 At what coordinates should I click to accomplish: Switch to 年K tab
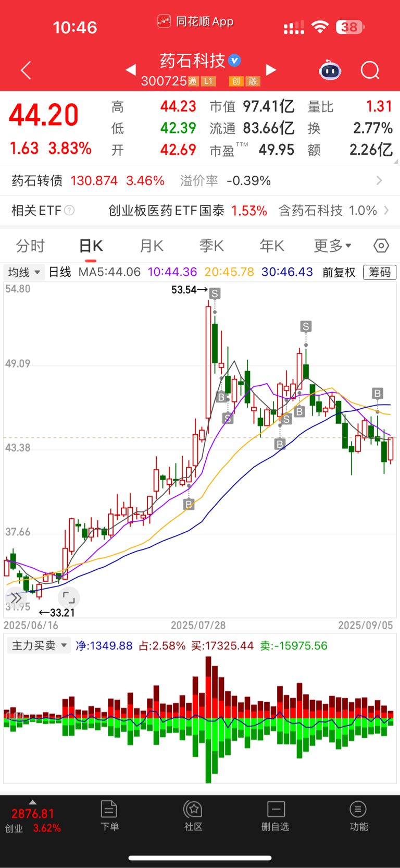(x=272, y=246)
